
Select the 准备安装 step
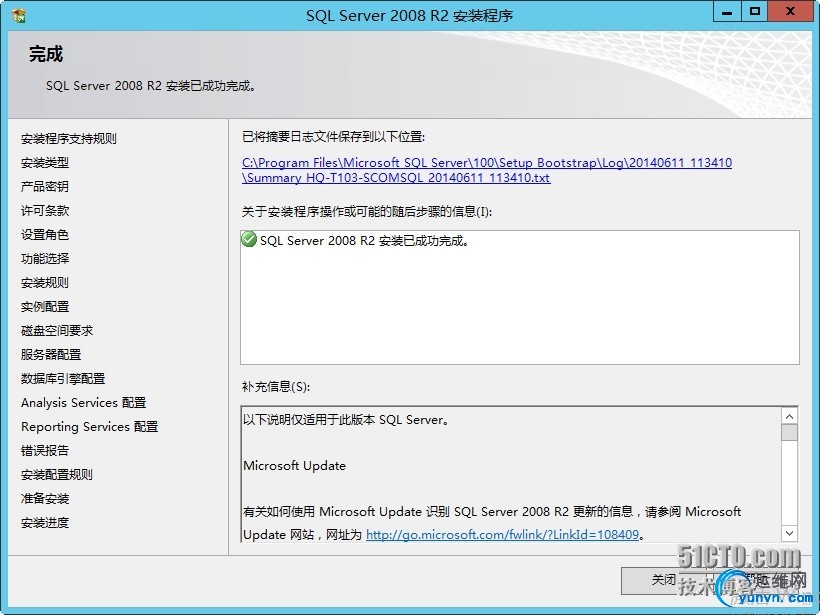(x=45, y=499)
